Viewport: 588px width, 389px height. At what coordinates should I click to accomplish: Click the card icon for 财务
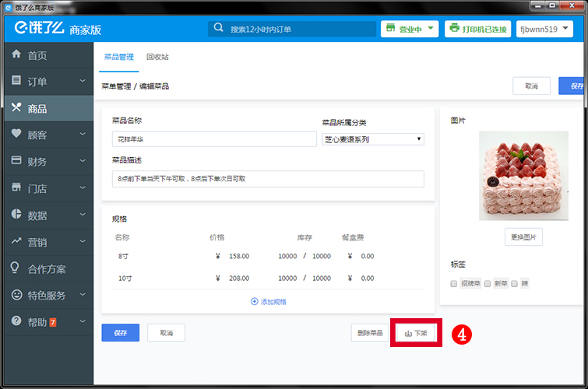16,161
